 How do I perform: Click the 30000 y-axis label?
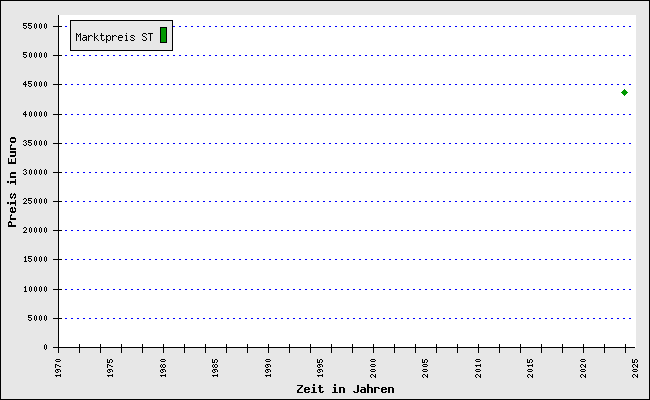[x=35, y=172]
